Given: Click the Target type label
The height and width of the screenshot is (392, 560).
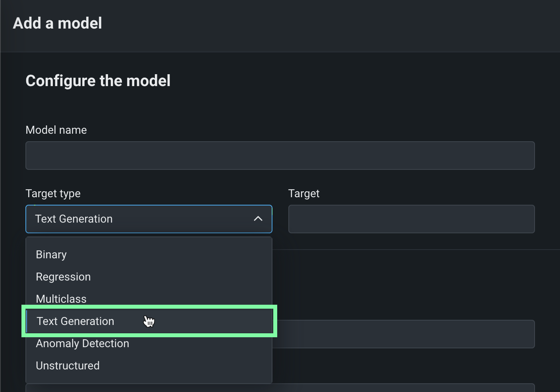Looking at the screenshot, I should (x=53, y=194).
